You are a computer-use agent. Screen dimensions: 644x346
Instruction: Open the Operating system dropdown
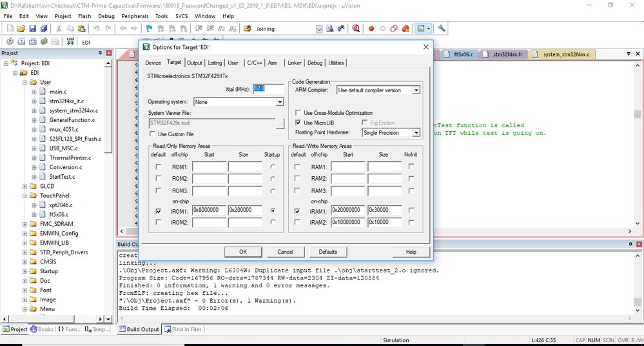[280, 102]
